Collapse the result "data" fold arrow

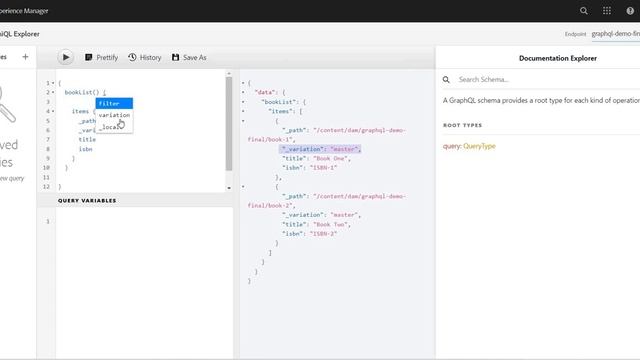click(243, 93)
